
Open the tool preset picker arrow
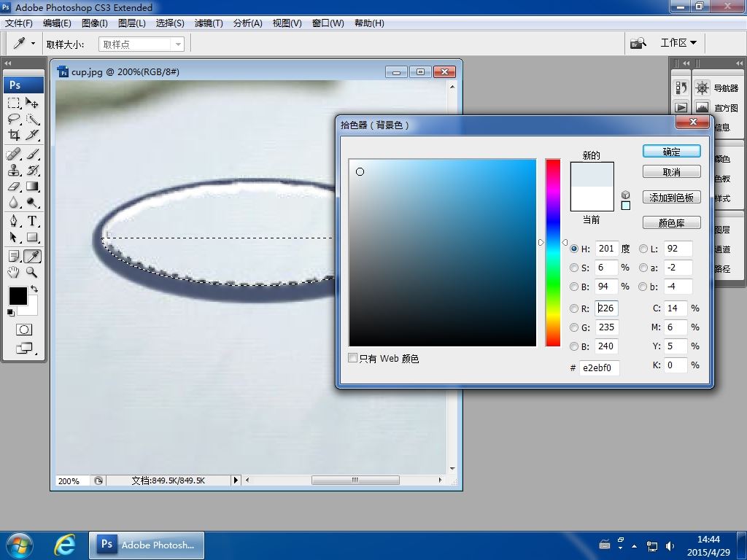click(33, 43)
